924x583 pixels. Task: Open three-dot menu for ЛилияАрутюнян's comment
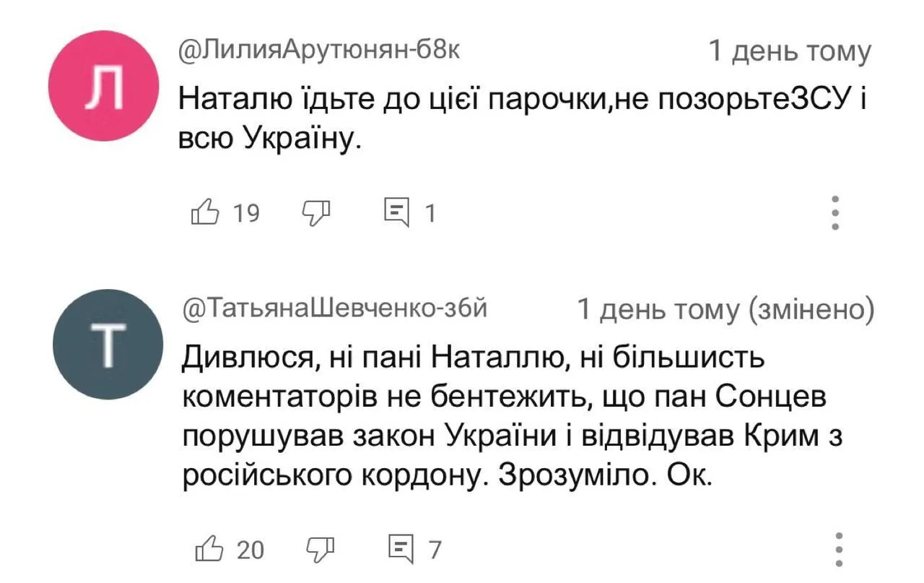[835, 213]
